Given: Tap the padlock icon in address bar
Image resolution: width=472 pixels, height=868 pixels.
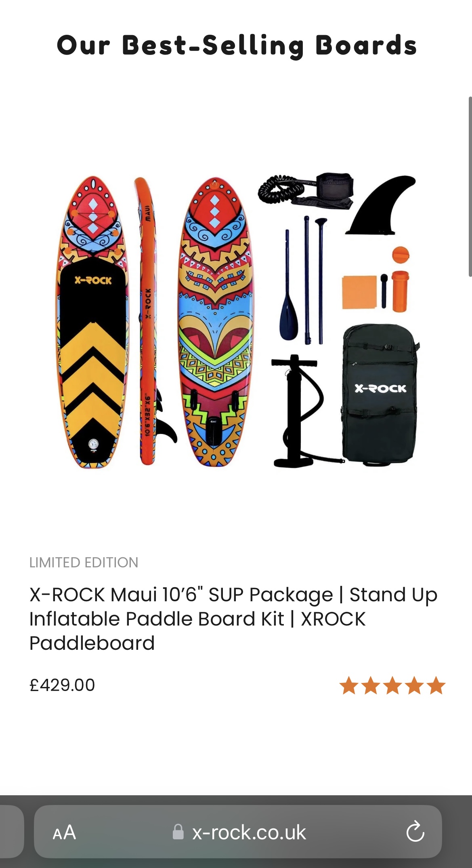Looking at the screenshot, I should pos(178,832).
